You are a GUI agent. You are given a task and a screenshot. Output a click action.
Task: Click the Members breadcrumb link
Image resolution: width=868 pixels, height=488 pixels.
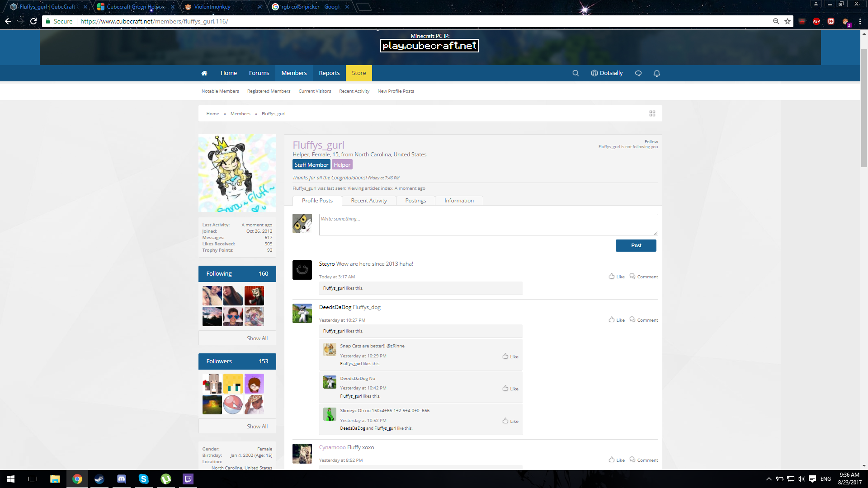pos(240,114)
